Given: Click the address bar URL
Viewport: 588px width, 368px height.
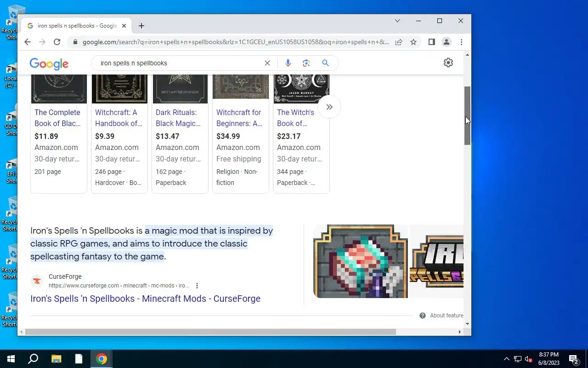Looking at the screenshot, I should (x=236, y=42).
